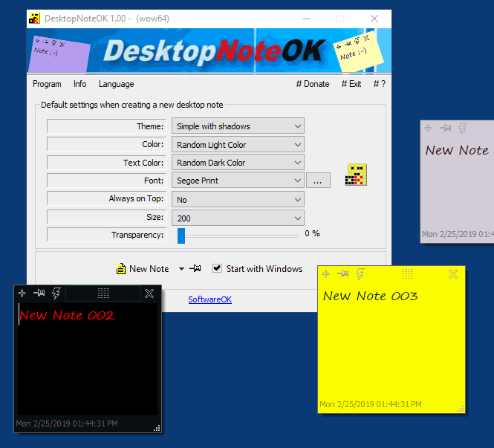Open the Theme dropdown

coord(238,127)
